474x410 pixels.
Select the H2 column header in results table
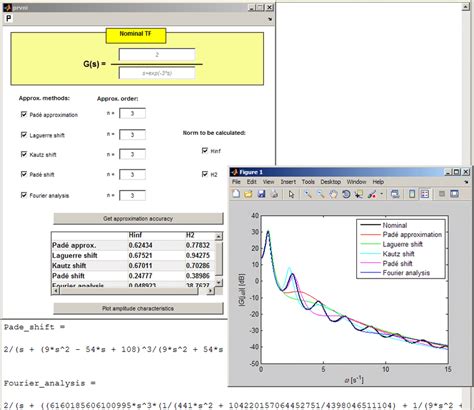pyautogui.click(x=190, y=235)
